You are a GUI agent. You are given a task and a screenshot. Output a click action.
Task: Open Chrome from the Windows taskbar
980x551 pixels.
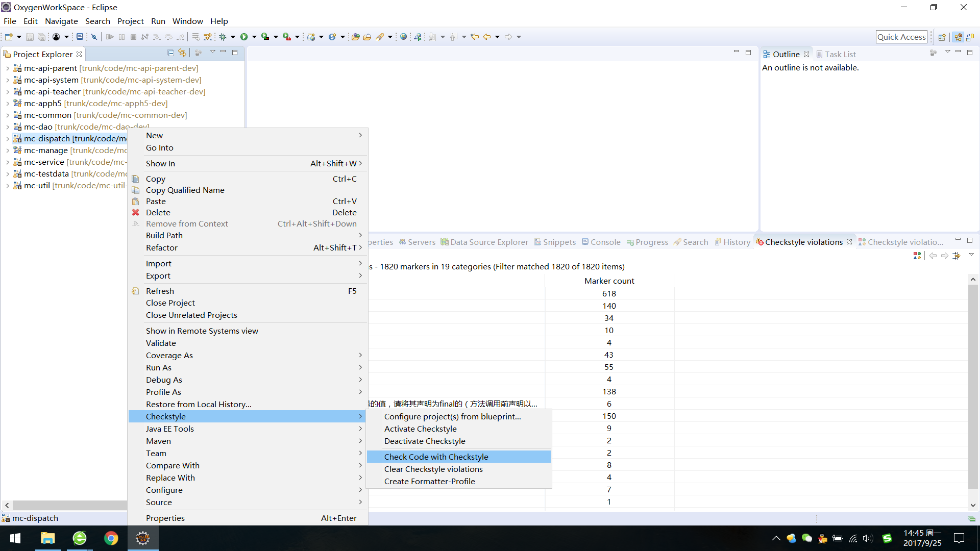[111, 538]
